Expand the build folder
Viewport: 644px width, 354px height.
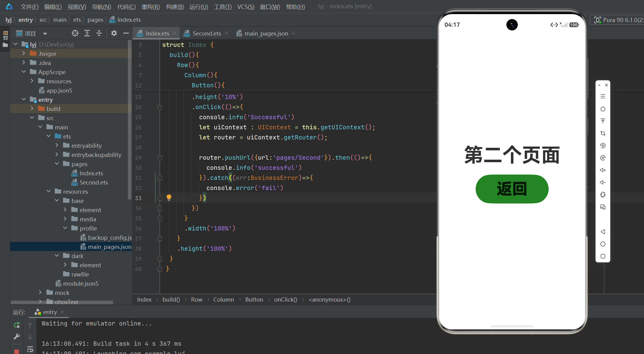tap(32, 108)
